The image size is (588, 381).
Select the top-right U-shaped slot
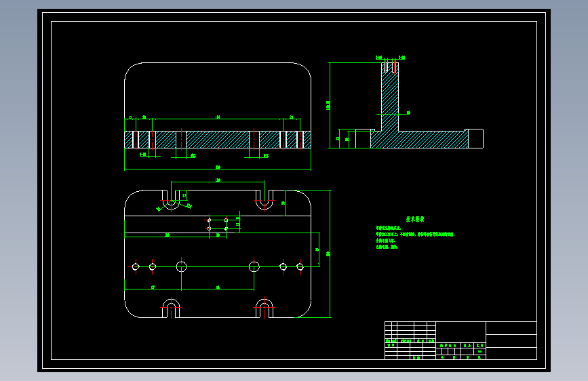[x=264, y=199]
